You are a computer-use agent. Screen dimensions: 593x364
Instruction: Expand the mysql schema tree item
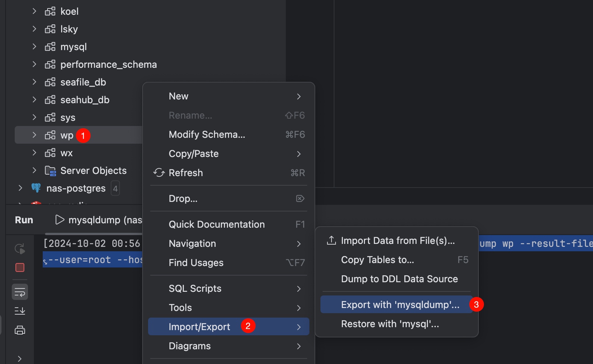point(34,47)
